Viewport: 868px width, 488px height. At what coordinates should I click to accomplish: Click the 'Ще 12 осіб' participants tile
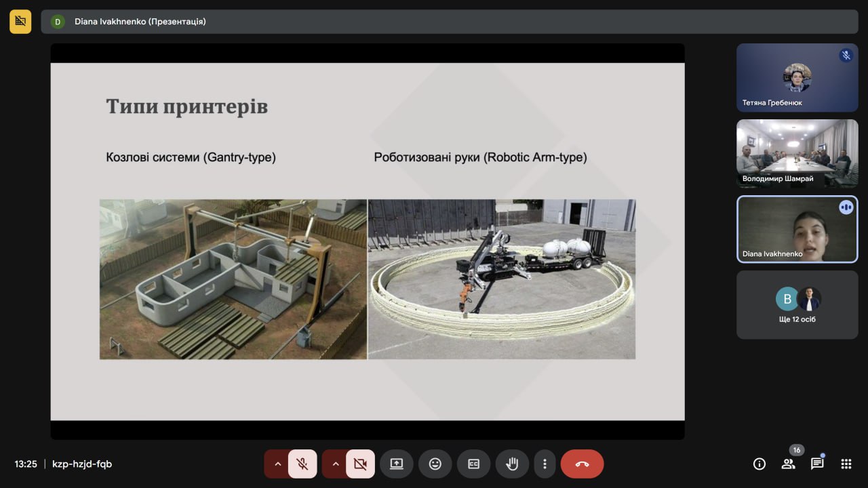797,305
